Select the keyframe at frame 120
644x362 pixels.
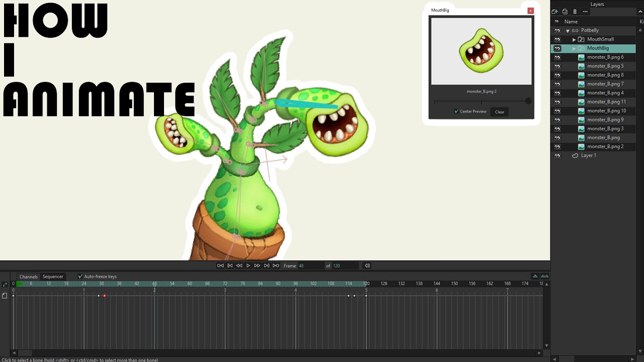coord(366,296)
